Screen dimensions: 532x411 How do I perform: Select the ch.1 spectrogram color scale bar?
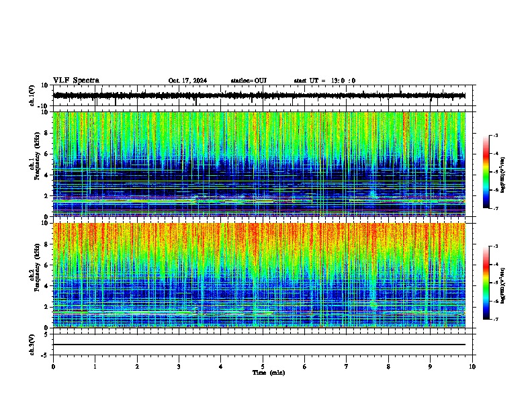pyautogui.click(x=486, y=172)
